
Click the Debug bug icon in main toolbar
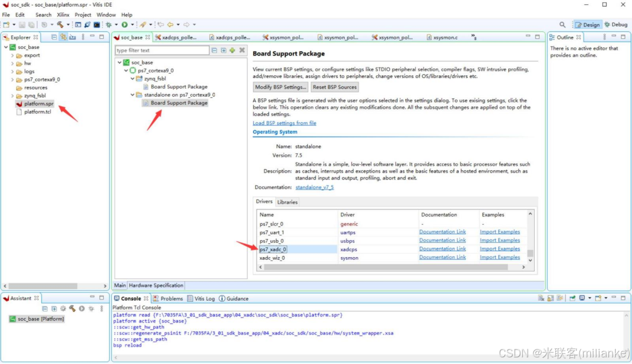109,25
